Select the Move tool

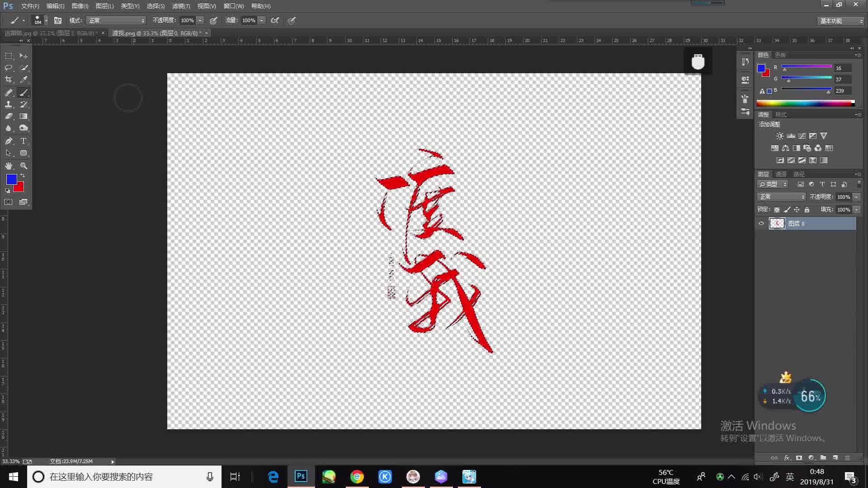click(24, 56)
